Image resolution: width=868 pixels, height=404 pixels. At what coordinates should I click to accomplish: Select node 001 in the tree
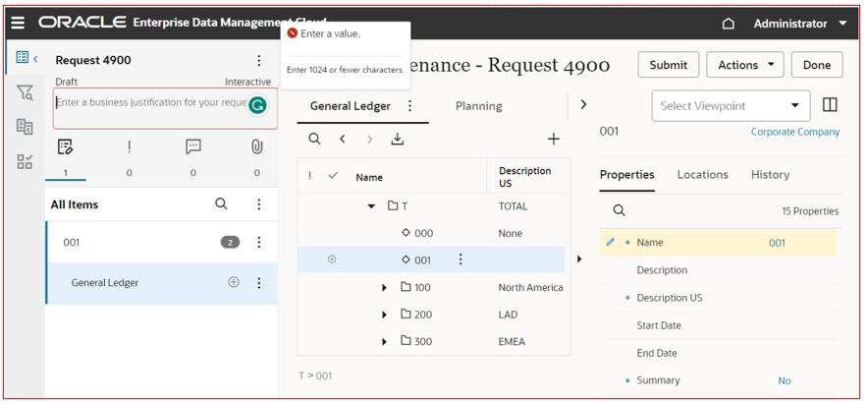click(x=422, y=260)
